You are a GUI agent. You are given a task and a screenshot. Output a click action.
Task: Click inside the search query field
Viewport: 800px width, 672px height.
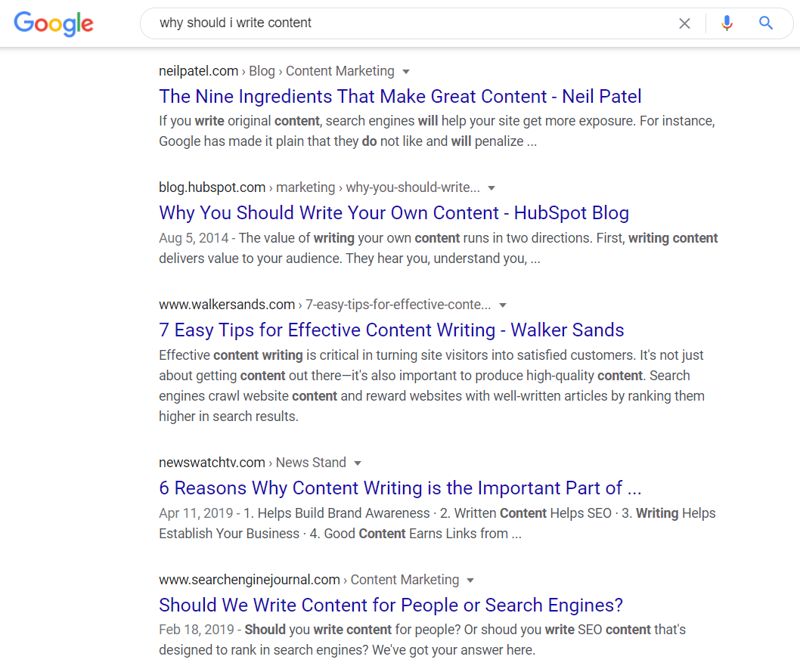pos(408,23)
